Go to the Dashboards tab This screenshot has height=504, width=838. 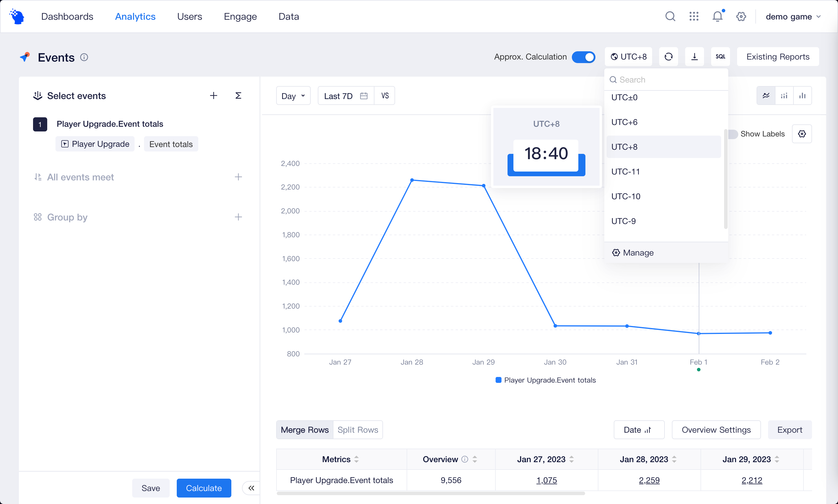[x=67, y=16]
